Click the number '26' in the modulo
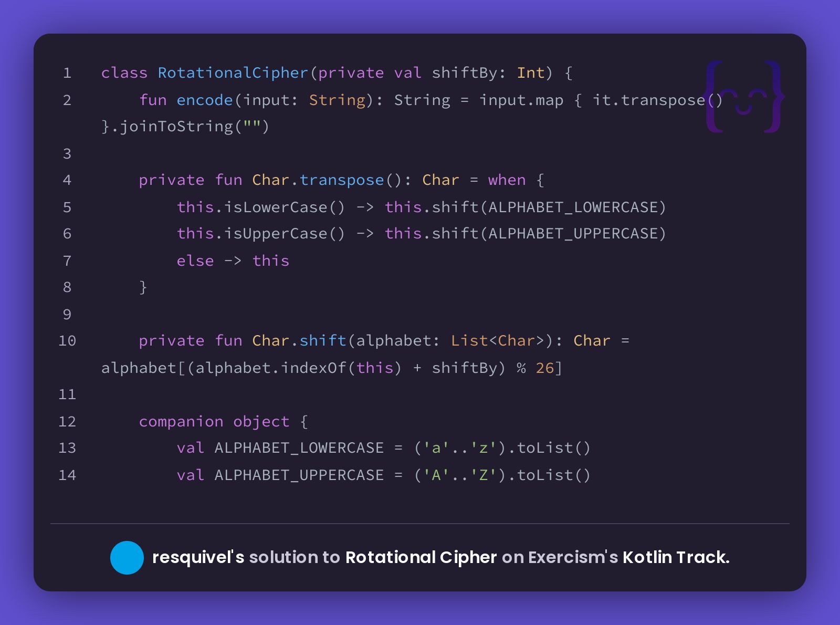The width and height of the screenshot is (840, 625). point(545,368)
